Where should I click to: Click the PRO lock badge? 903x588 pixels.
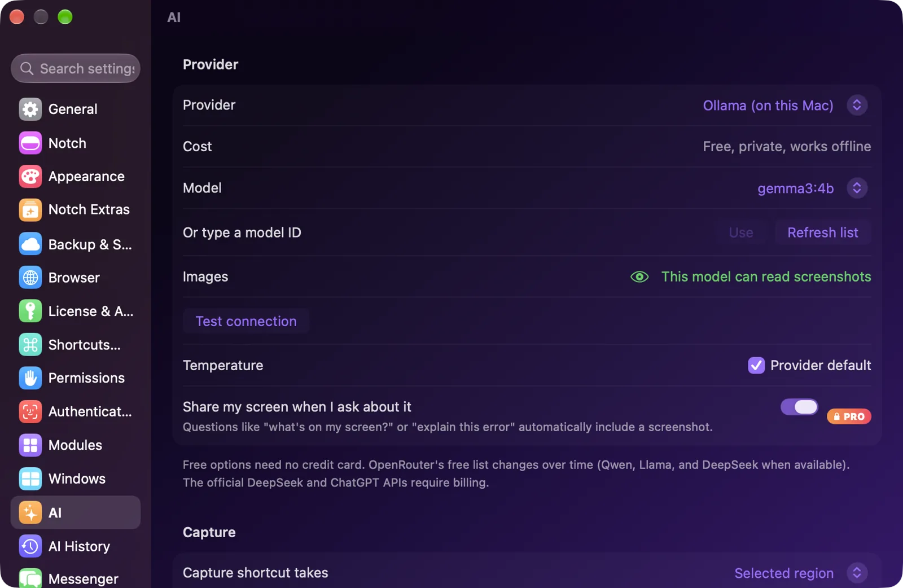(849, 416)
